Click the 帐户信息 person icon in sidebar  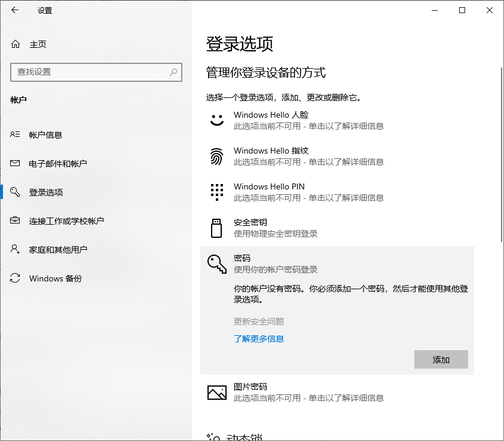tap(14, 134)
